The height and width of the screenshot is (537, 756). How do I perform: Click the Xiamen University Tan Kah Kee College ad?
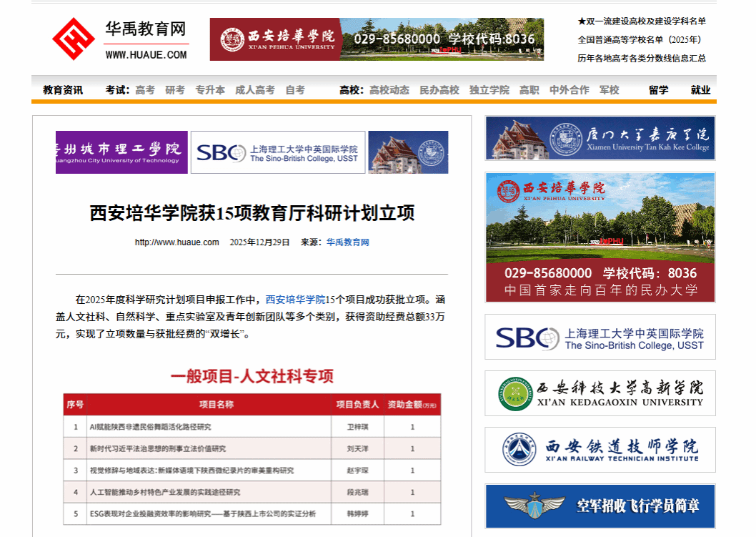(x=600, y=138)
